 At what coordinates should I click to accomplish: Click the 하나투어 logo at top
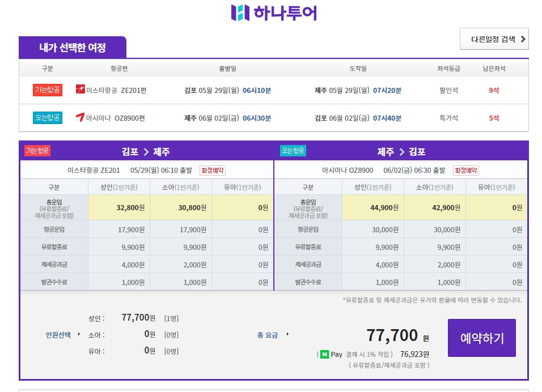[x=274, y=13]
